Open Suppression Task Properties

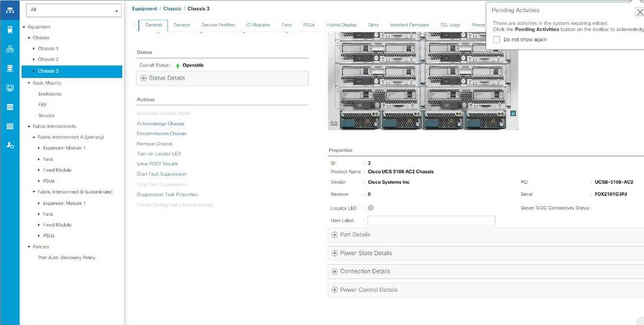(167, 194)
